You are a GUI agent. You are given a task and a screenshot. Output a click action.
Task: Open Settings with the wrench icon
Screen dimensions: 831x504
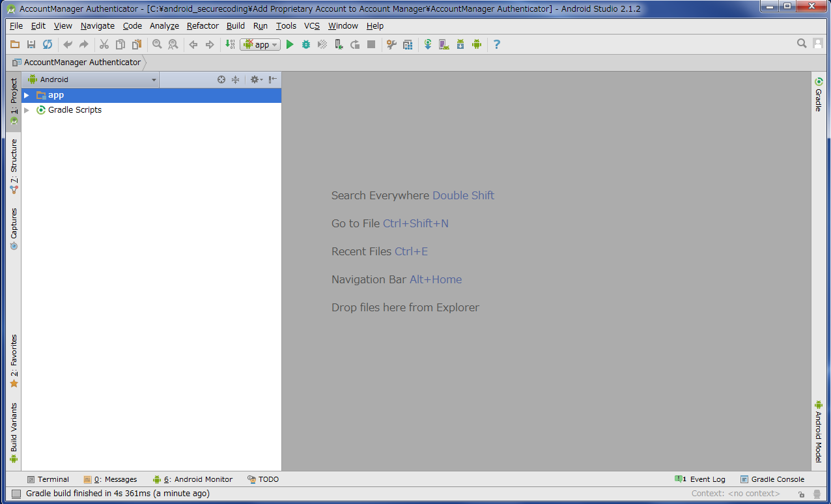click(391, 44)
